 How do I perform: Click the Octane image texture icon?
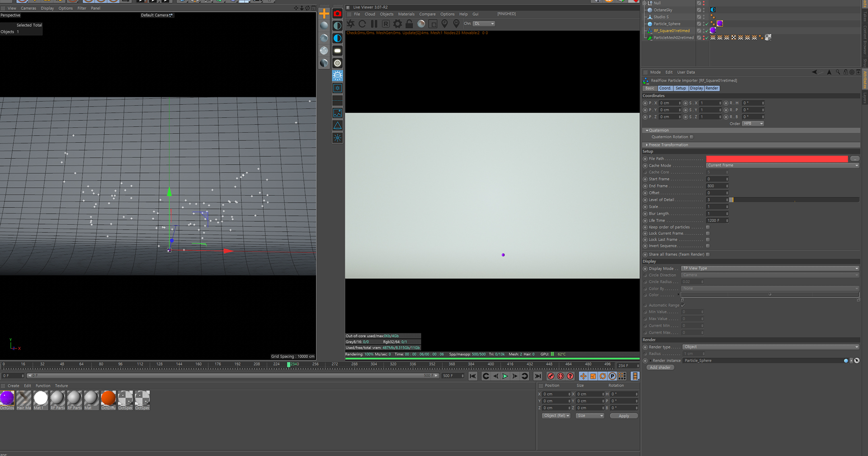(x=337, y=113)
